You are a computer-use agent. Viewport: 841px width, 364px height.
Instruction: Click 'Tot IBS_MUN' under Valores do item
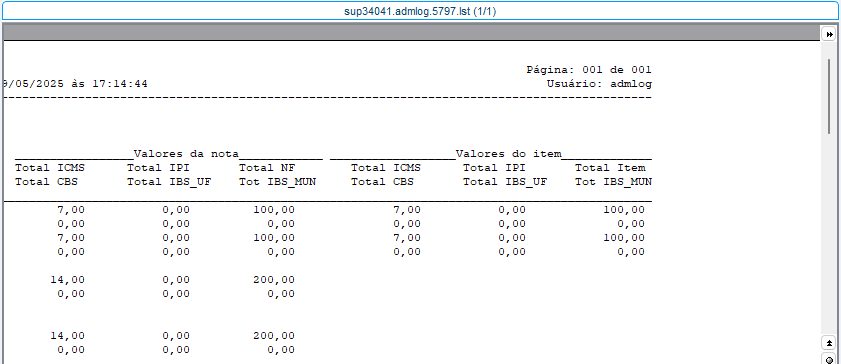coord(613,182)
